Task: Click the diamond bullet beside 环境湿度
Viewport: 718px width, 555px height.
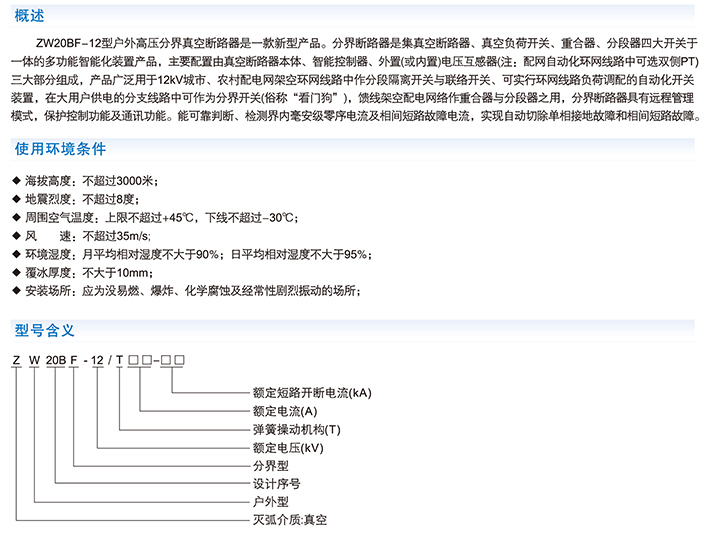Action: tap(14, 254)
